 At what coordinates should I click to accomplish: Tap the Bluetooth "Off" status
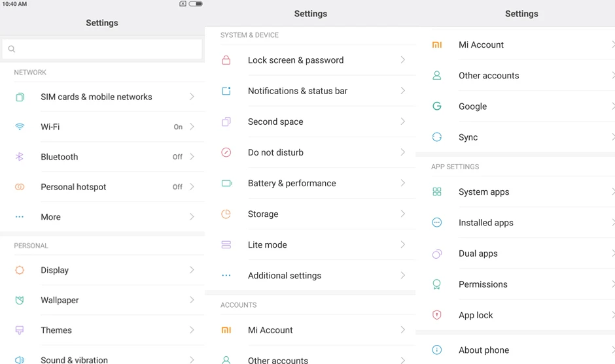(x=177, y=157)
